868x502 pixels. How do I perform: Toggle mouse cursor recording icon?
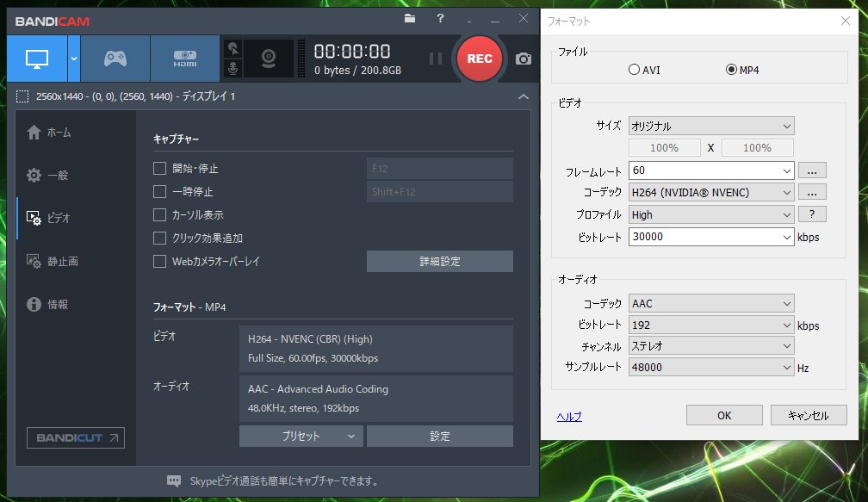233,49
